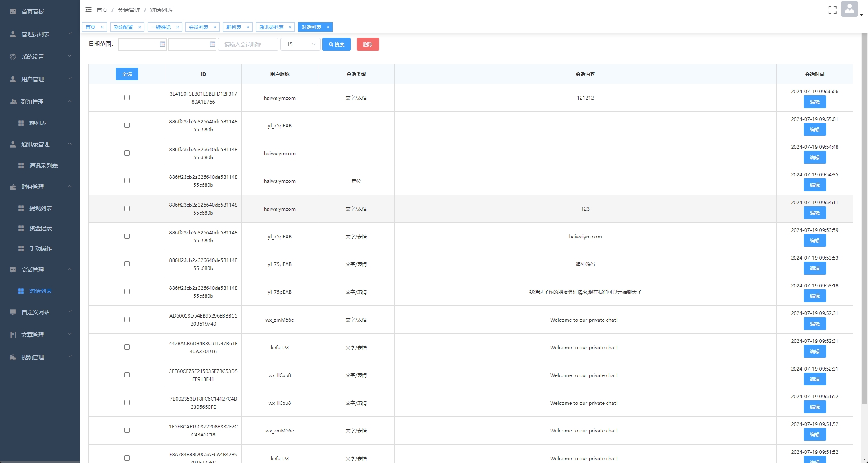This screenshot has height=463, width=868.
Task: Toggle fullscreen mode icon
Action: [x=832, y=10]
